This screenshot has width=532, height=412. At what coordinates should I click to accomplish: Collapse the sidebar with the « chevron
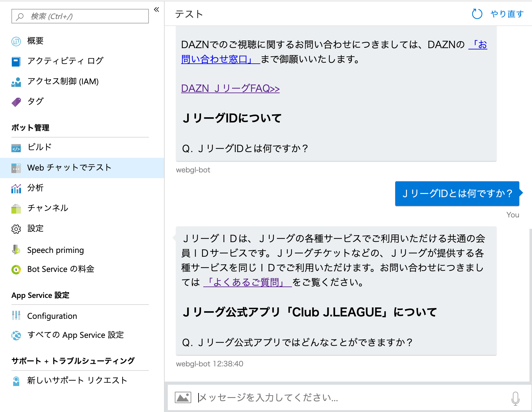[156, 10]
